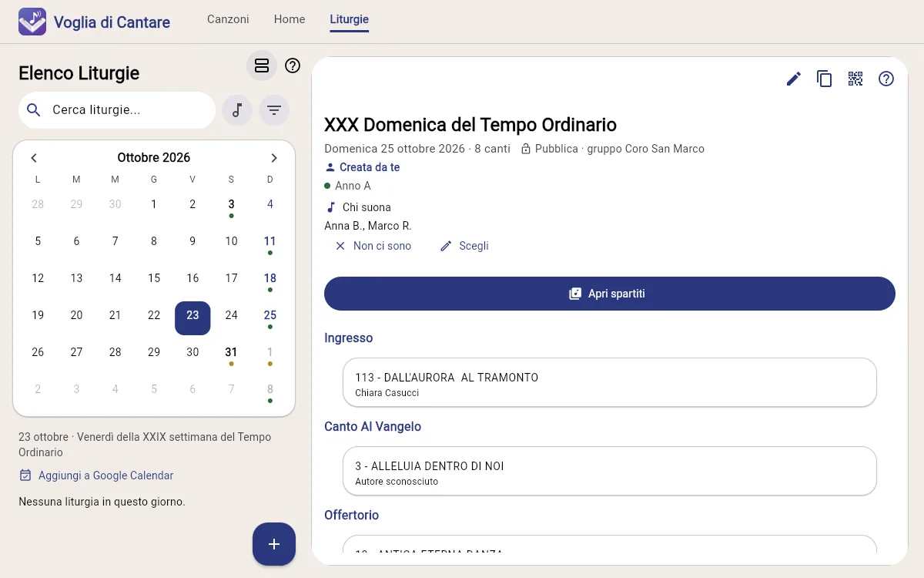Click the music note filter button
The width and height of the screenshot is (924, 578).
[x=237, y=110]
